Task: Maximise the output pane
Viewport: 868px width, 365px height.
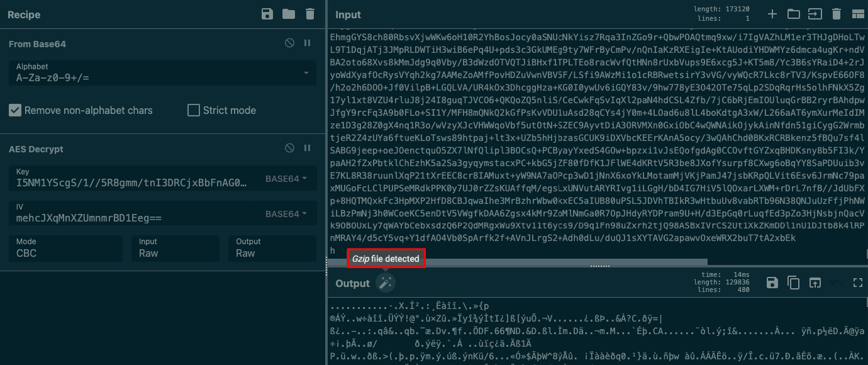Action: tap(857, 283)
